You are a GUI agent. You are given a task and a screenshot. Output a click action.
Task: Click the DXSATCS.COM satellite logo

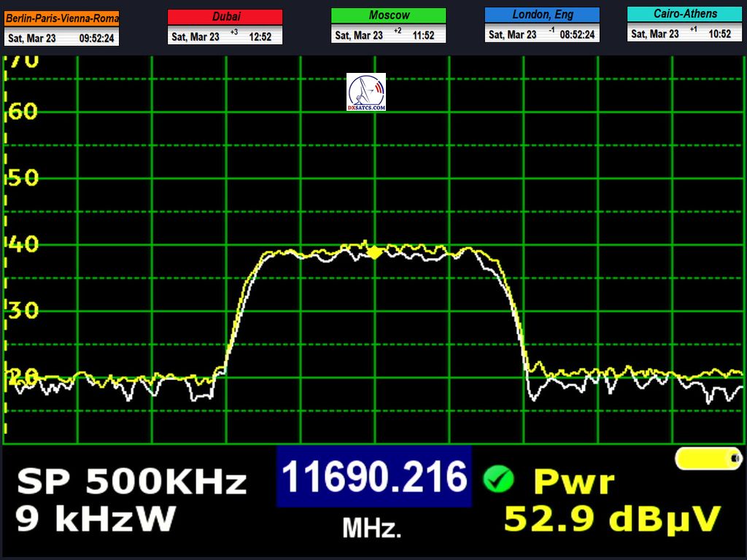(366, 92)
